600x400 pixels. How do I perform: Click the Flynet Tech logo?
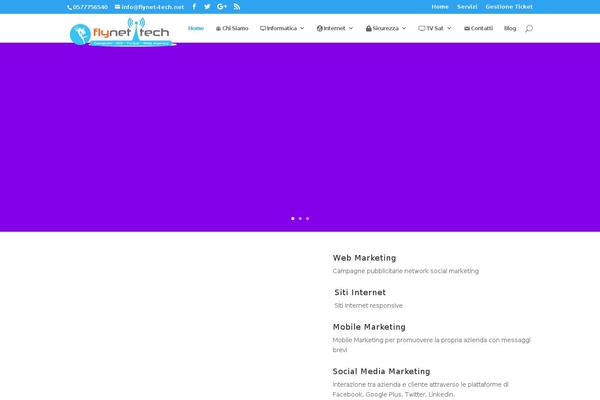coord(123,33)
